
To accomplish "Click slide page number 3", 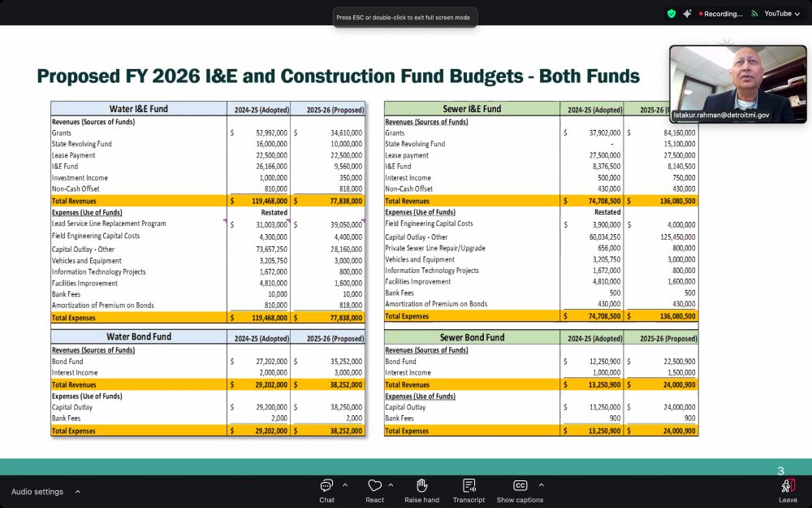I will (x=780, y=471).
